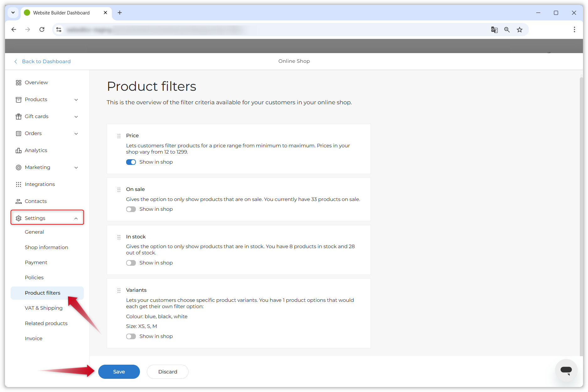Open the Overview section icon

coord(19,82)
